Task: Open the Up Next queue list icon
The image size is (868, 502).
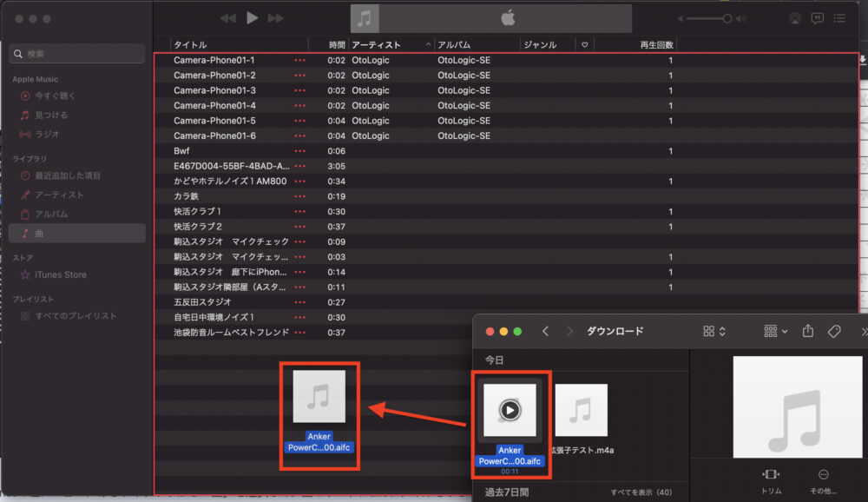Action: point(839,18)
